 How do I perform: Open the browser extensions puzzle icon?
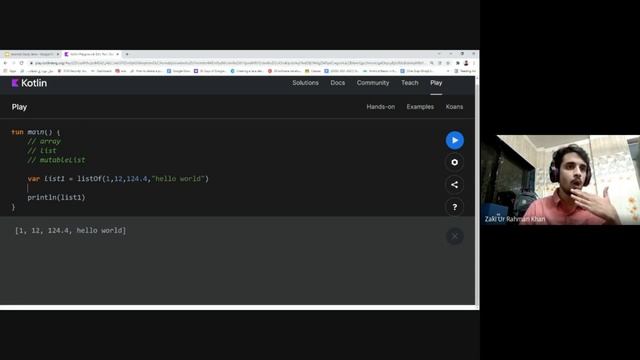click(x=458, y=63)
